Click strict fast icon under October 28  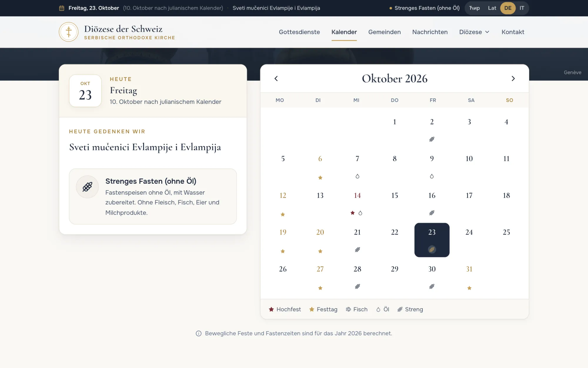click(358, 286)
